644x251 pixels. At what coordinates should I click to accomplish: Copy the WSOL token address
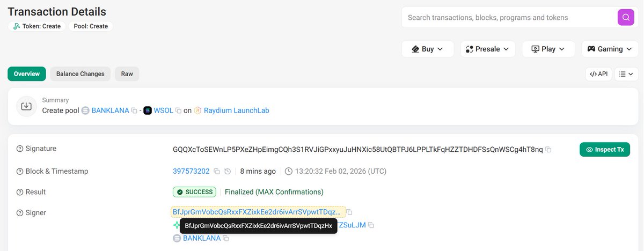(x=179, y=110)
